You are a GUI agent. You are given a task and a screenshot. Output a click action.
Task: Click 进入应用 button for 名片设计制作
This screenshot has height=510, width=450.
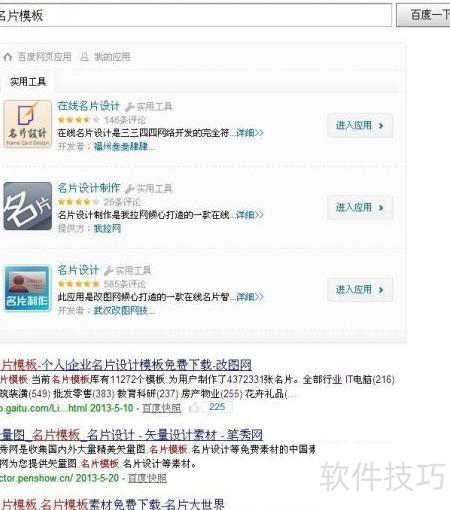[360, 207]
